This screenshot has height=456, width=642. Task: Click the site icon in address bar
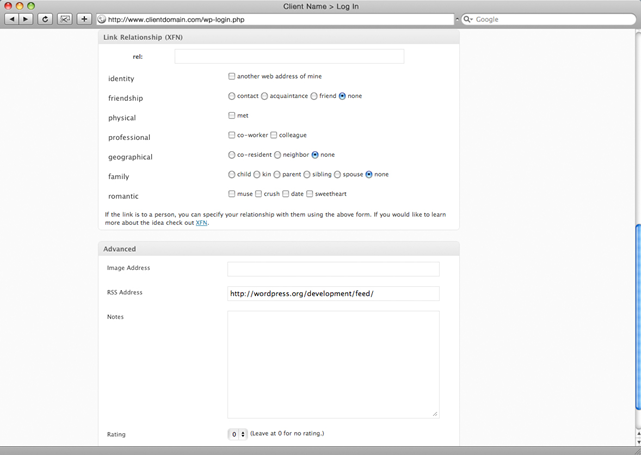click(x=102, y=19)
